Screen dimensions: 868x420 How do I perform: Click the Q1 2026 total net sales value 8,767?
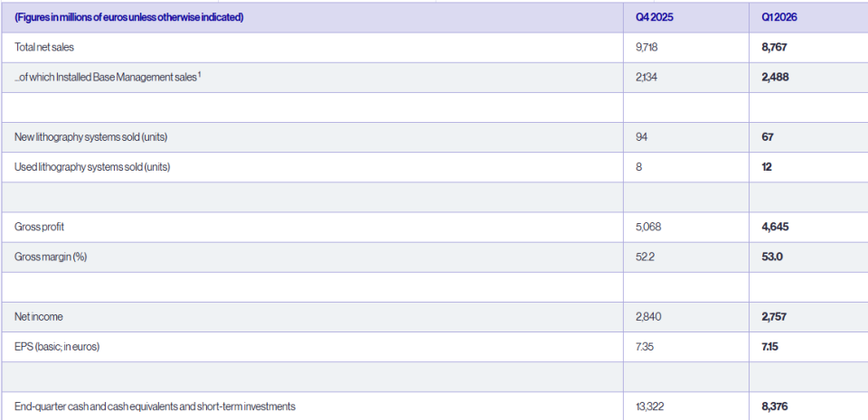(774, 48)
